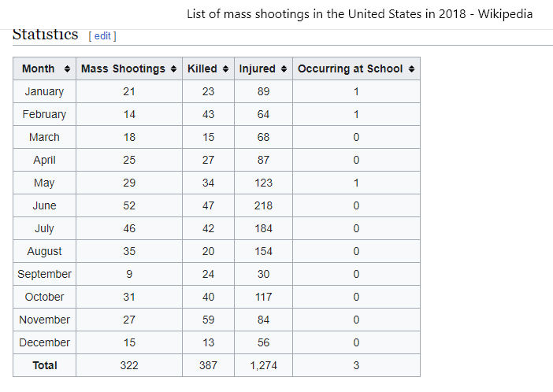Click the 'Mass Shootings' header label
The image size is (553, 392).
123,69
